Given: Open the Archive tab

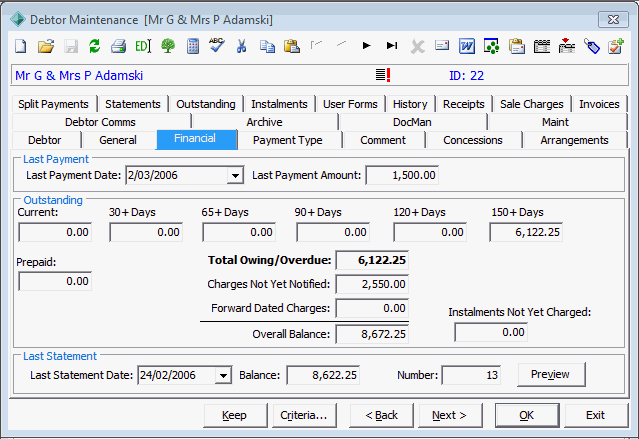Looking at the screenshot, I should (264, 122).
